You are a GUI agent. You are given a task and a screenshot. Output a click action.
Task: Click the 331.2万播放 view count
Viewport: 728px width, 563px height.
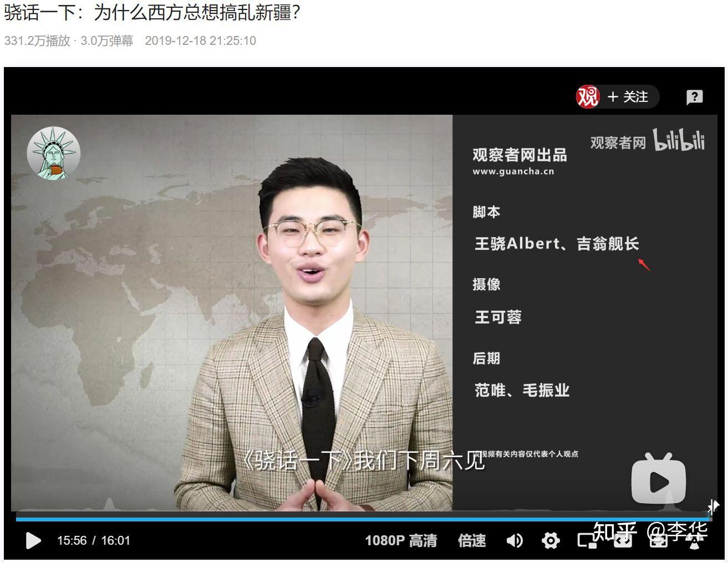[37, 40]
